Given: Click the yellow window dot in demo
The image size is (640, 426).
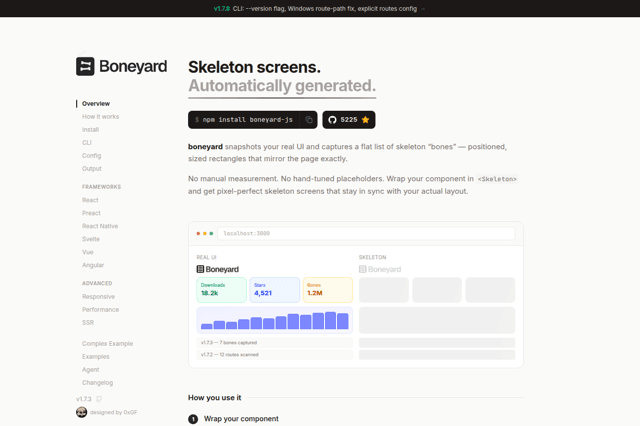Looking at the screenshot, I should (x=205, y=233).
